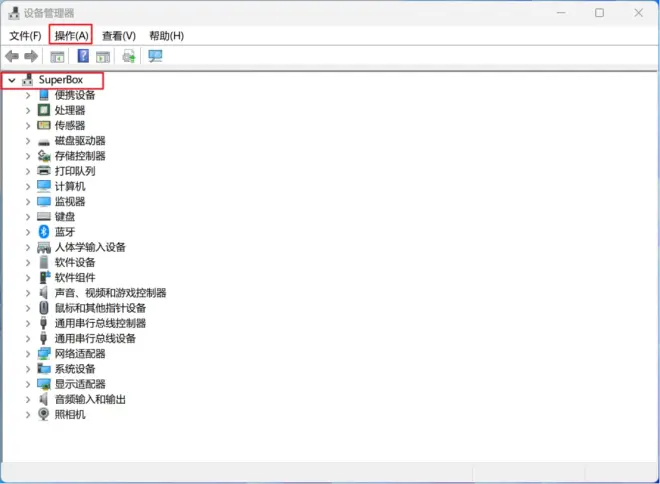The height and width of the screenshot is (484, 660).
Task: Expand the 磁盘驱动器 category
Action: 28,141
